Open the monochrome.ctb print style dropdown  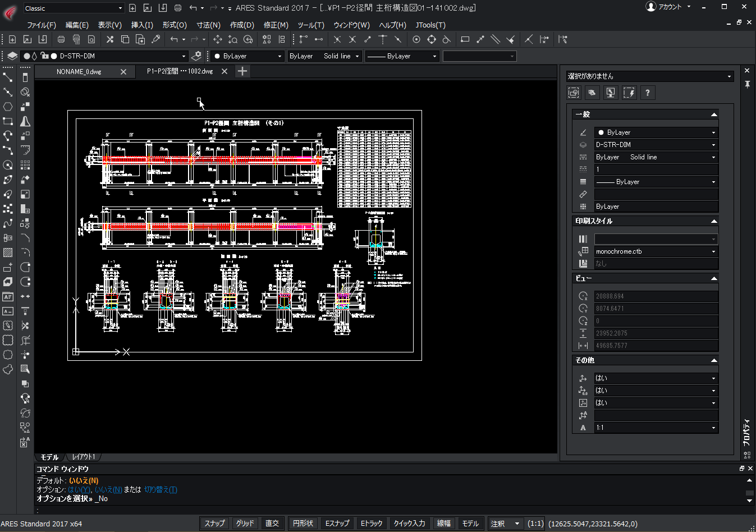pos(713,251)
